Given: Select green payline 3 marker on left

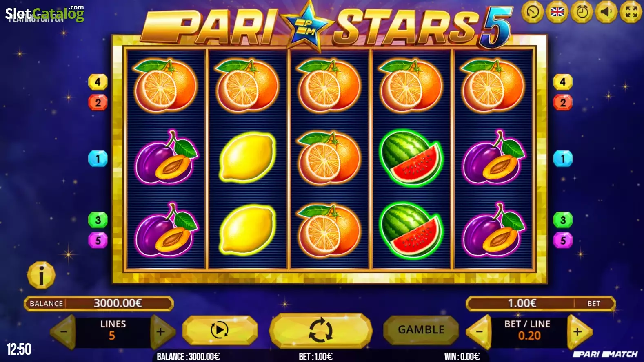Looking at the screenshot, I should [x=98, y=220].
